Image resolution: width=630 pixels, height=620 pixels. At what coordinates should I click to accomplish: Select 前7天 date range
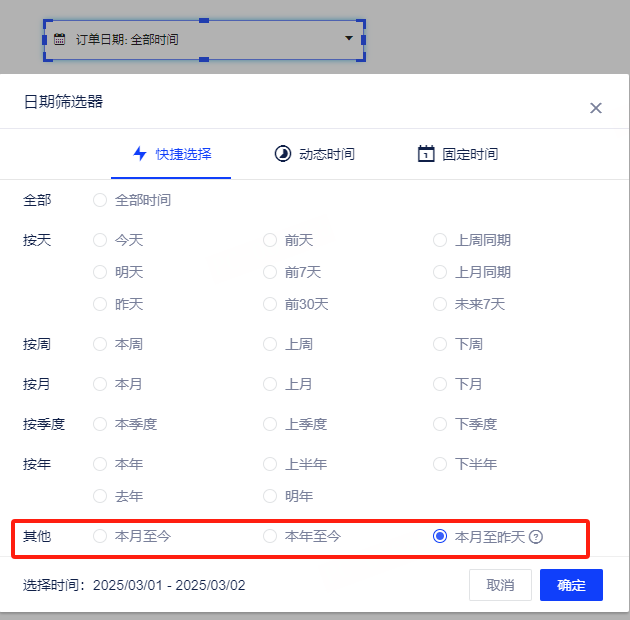tap(270, 272)
